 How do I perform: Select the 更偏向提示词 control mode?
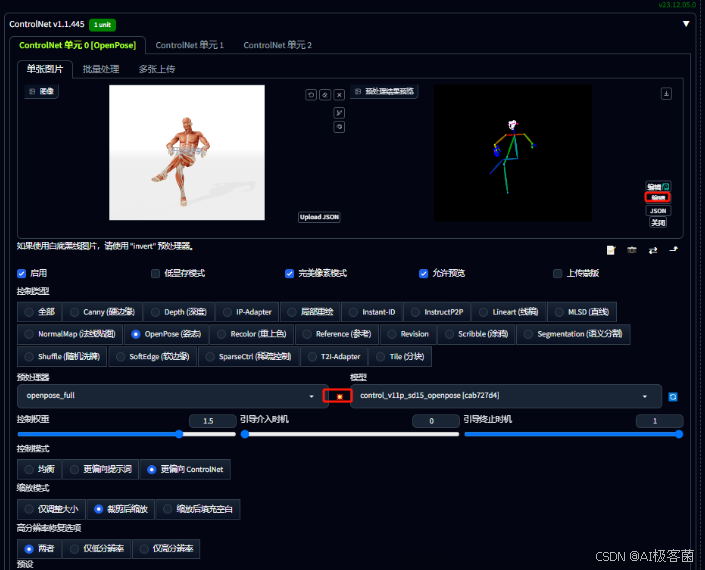pos(101,469)
